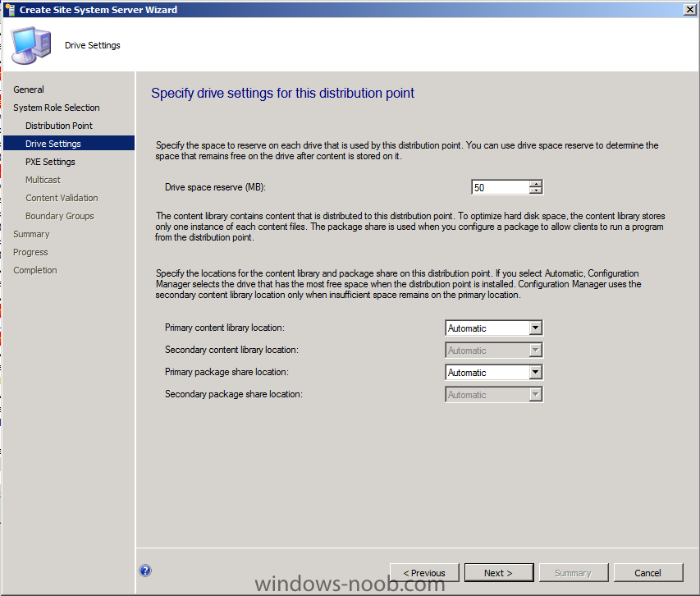Open Secondary package share location dropdown
Image resolution: width=700 pixels, height=596 pixels.
pos(494,394)
